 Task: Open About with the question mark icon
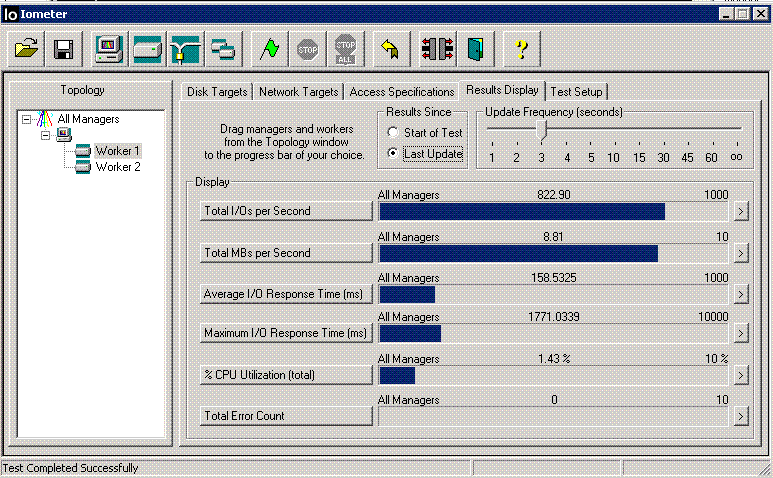pos(521,48)
